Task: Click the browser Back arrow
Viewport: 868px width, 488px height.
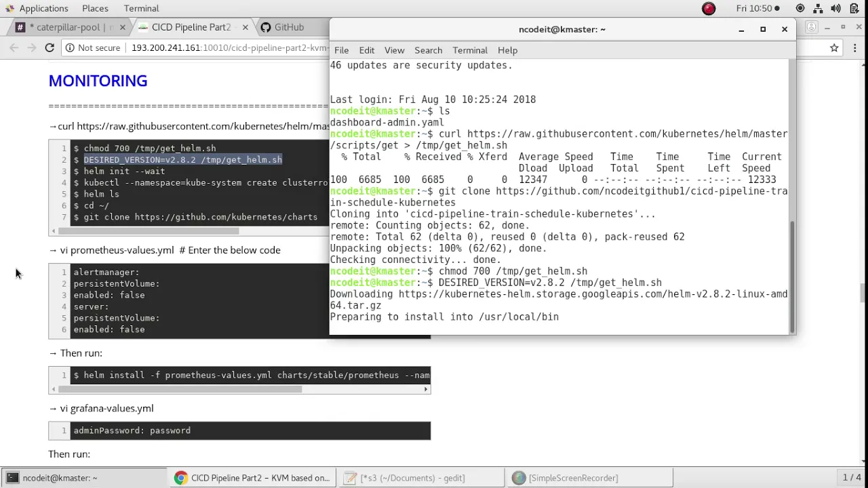Action: point(14,47)
